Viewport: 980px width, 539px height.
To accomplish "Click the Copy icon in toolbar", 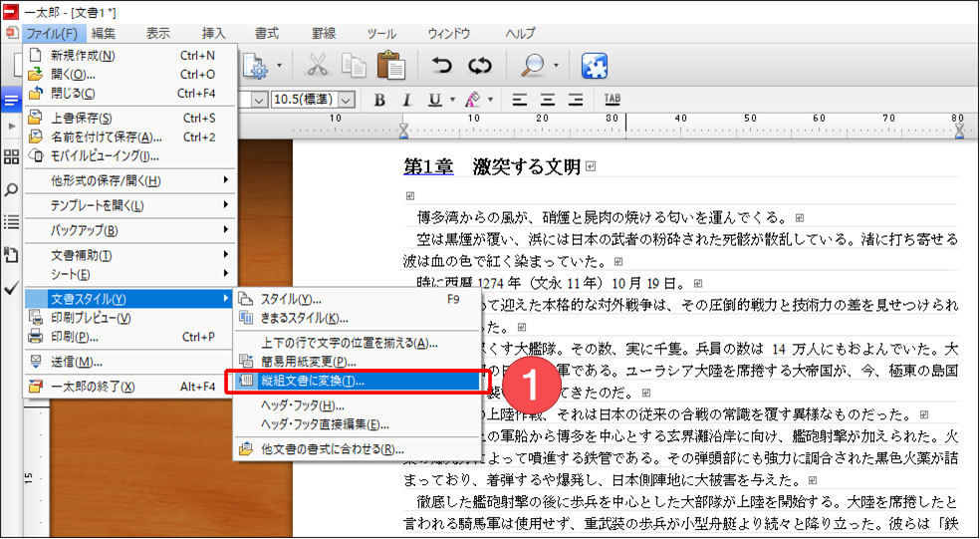I will pos(354,66).
